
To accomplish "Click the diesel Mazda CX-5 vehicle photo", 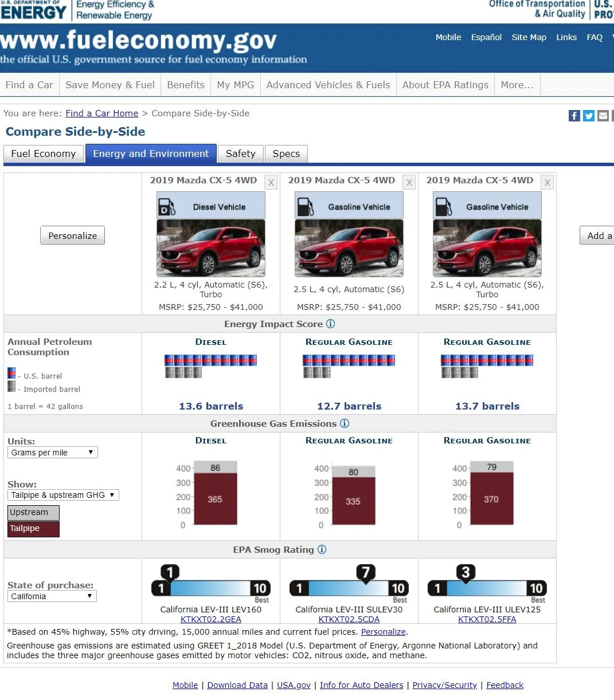I will (x=211, y=248).
